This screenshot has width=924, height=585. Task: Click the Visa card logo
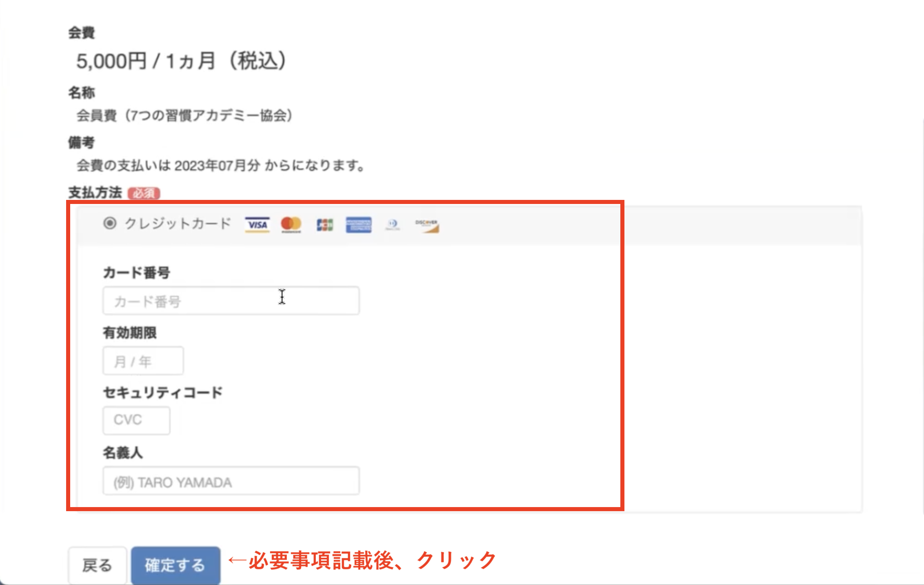coord(257,225)
